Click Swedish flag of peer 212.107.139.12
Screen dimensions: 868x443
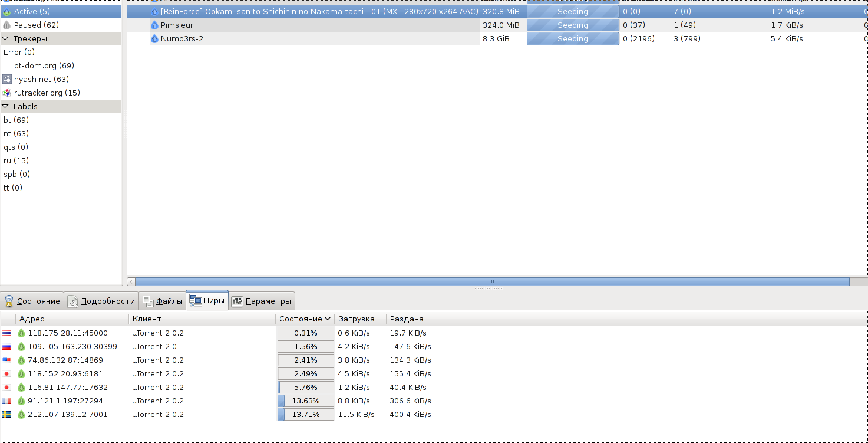(6, 414)
